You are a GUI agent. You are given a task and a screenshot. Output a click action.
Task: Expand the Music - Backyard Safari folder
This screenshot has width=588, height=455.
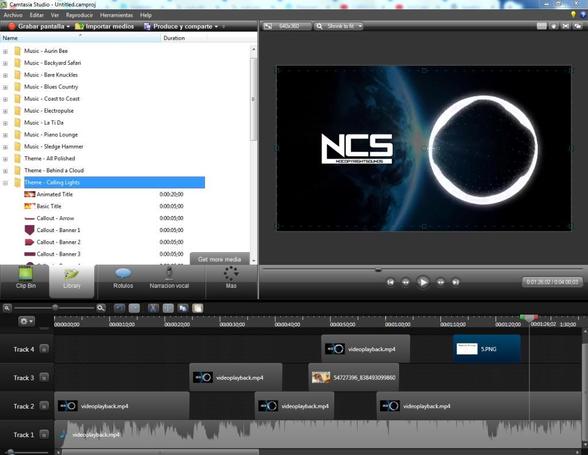(x=5, y=63)
